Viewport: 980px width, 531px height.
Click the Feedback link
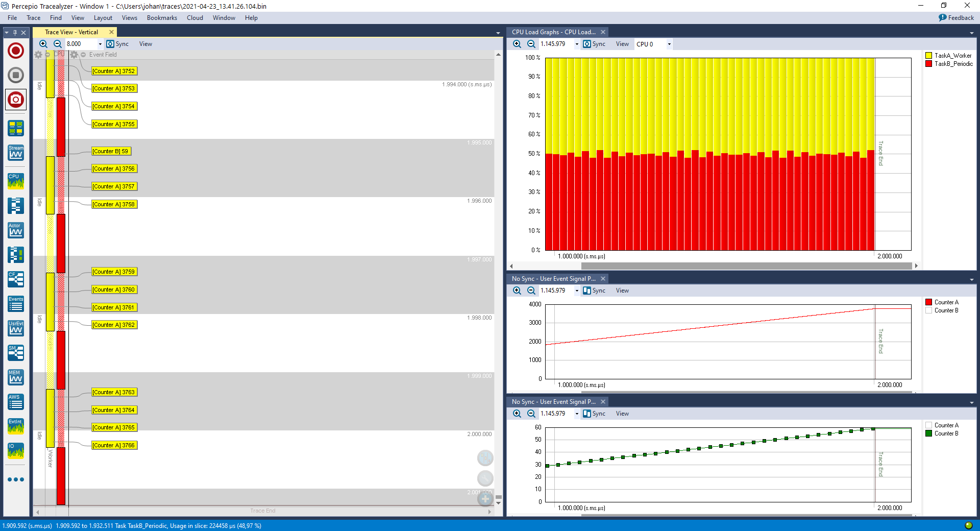point(956,18)
